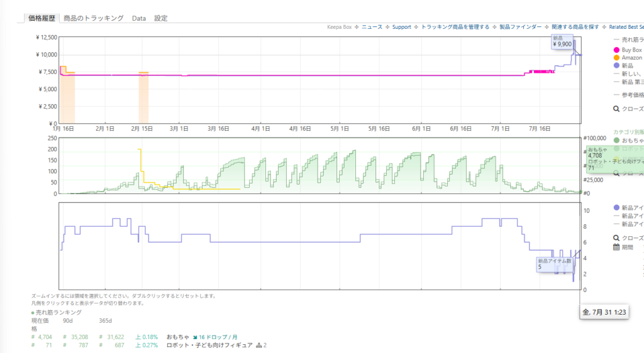This screenshot has height=353, width=644.
Task: Click the orange Amazon color dot
Action: click(x=616, y=58)
